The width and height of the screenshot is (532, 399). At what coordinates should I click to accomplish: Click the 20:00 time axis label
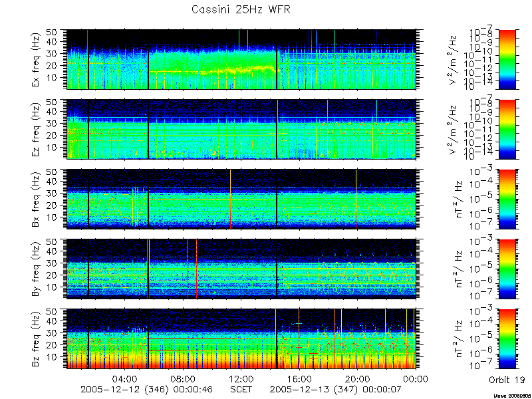(x=358, y=379)
